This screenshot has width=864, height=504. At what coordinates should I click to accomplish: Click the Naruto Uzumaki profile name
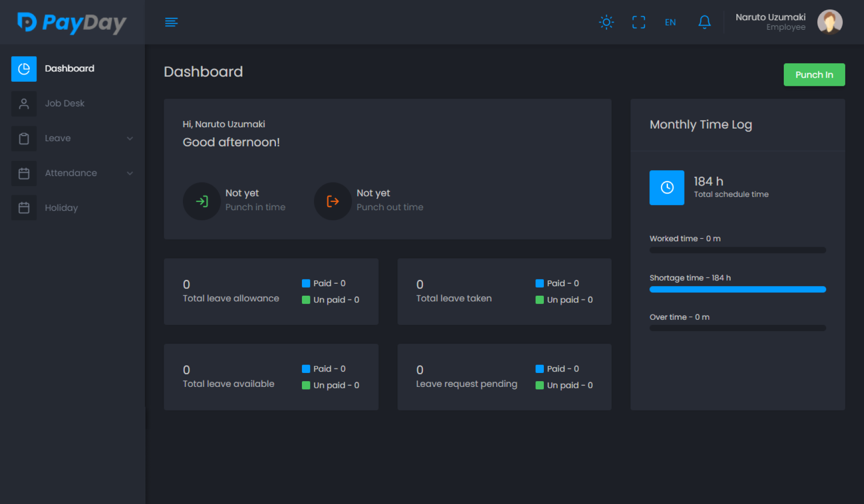[x=770, y=17]
